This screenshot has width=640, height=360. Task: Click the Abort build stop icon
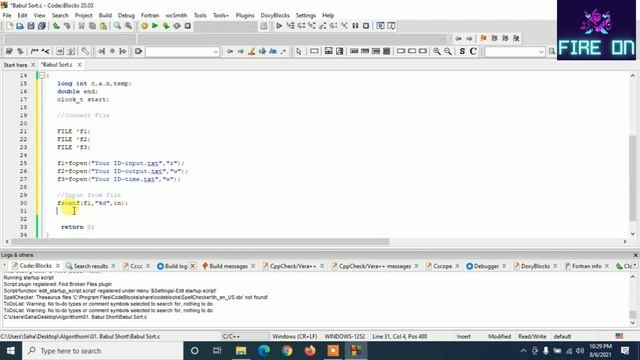[188, 26]
